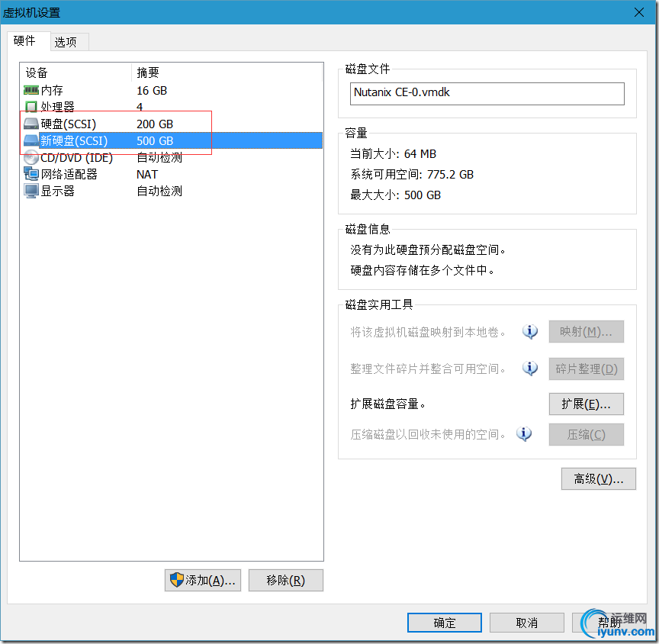Open info tip for mapping disk to local volume
This screenshot has height=644, width=659.
[x=529, y=332]
